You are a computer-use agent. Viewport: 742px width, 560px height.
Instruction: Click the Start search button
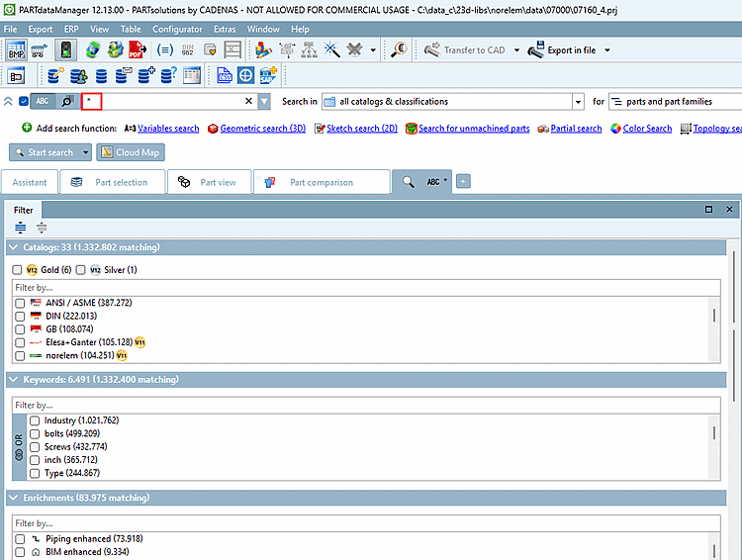point(45,152)
